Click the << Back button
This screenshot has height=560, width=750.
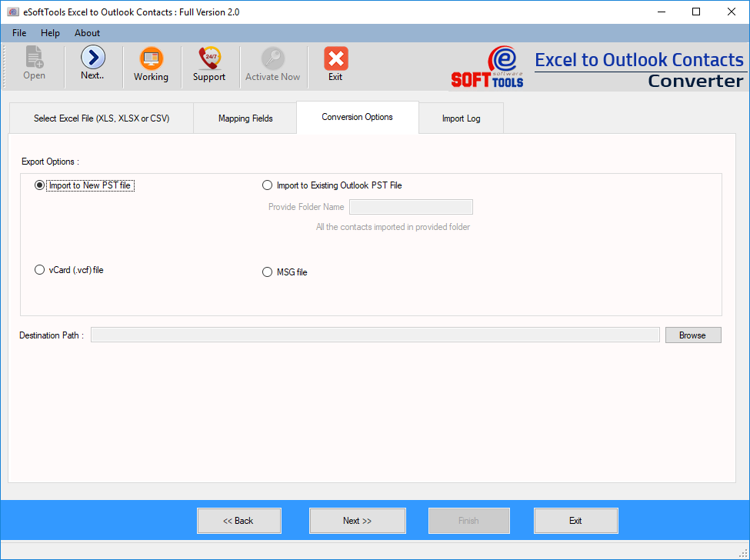pos(239,520)
